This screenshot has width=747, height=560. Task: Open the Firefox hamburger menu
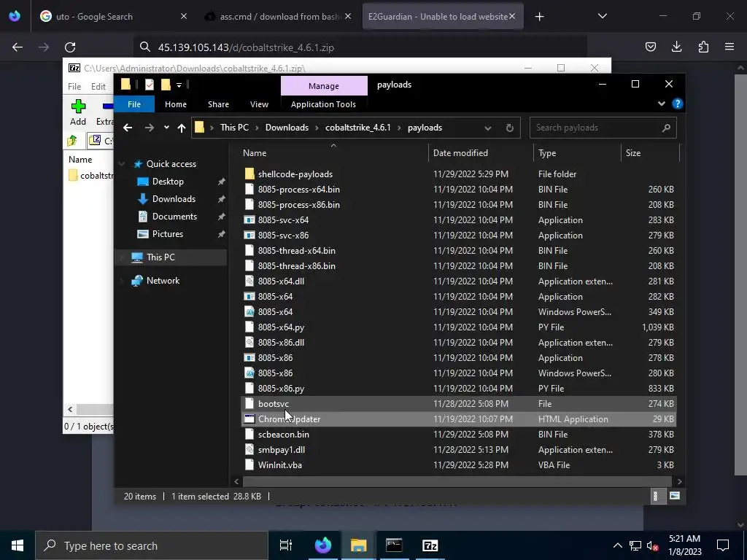coord(729,47)
